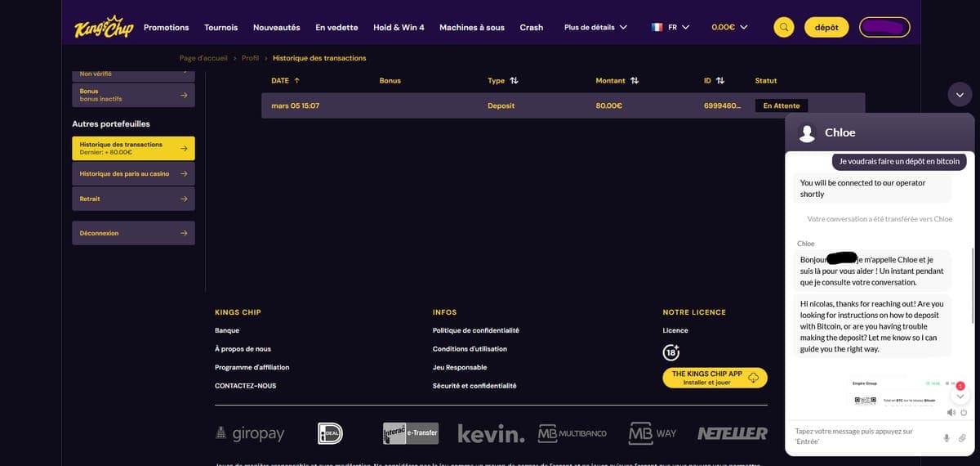Open Historique des paris au casino
The image size is (980, 466).
(133, 173)
